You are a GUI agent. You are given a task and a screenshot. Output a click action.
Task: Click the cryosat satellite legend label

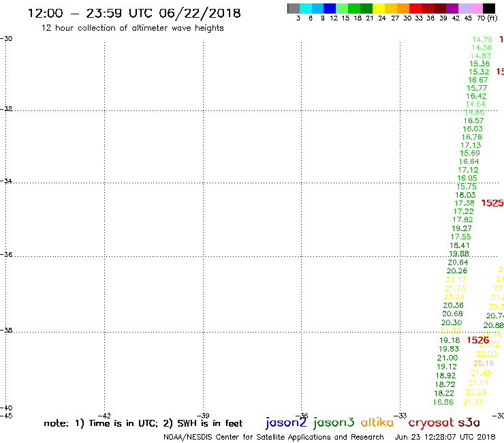click(x=431, y=423)
